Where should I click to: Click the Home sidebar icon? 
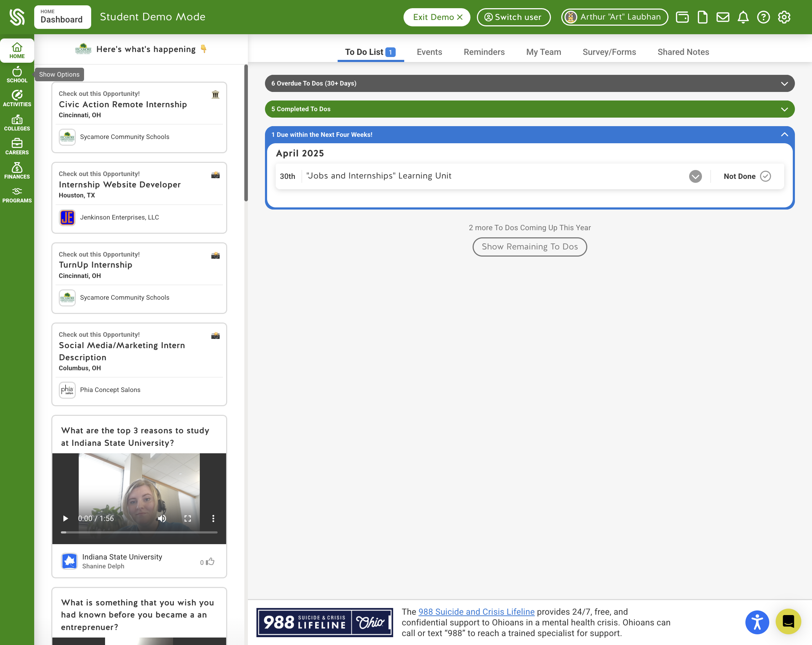point(17,51)
